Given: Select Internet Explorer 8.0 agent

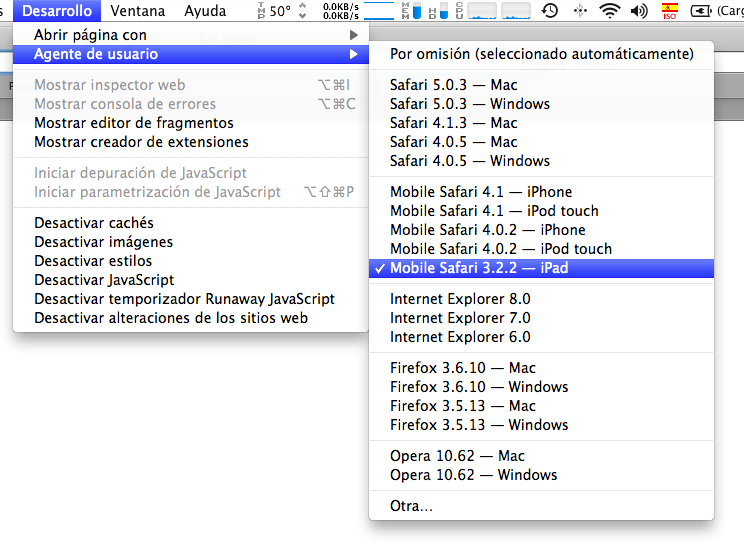Looking at the screenshot, I should (x=541, y=299).
